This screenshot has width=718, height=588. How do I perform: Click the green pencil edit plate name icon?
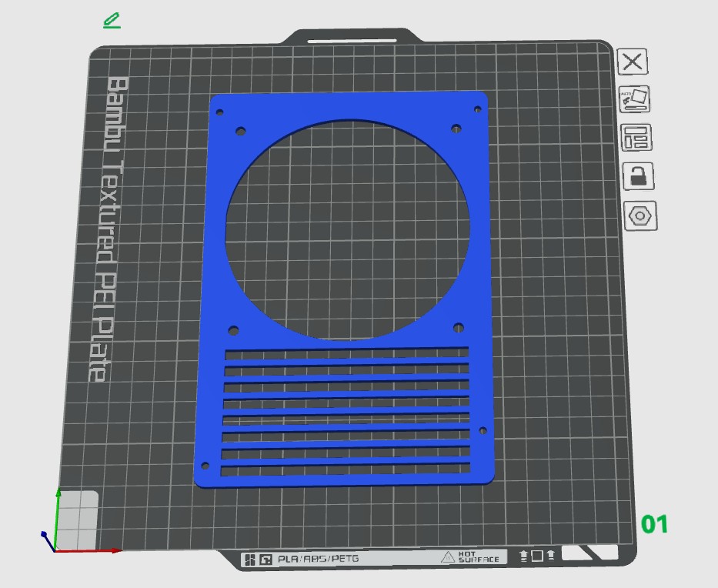click(x=112, y=21)
